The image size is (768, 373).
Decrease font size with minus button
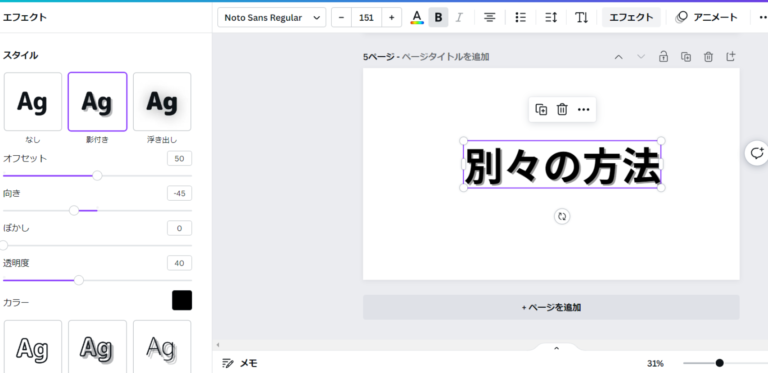[x=341, y=18]
